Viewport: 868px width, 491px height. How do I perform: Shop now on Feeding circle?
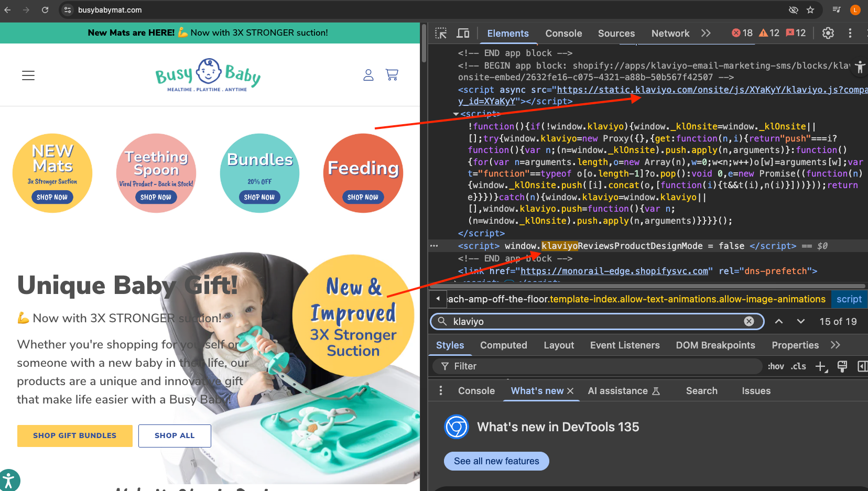363,198
